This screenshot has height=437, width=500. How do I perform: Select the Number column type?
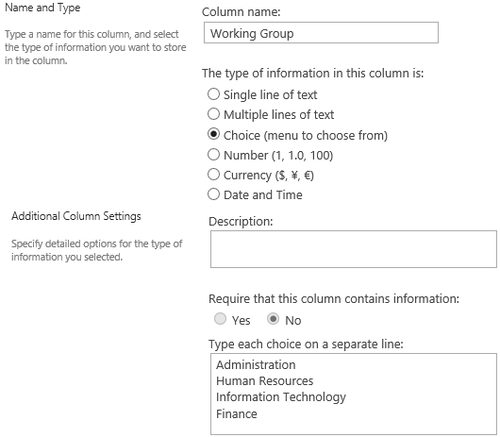213,154
